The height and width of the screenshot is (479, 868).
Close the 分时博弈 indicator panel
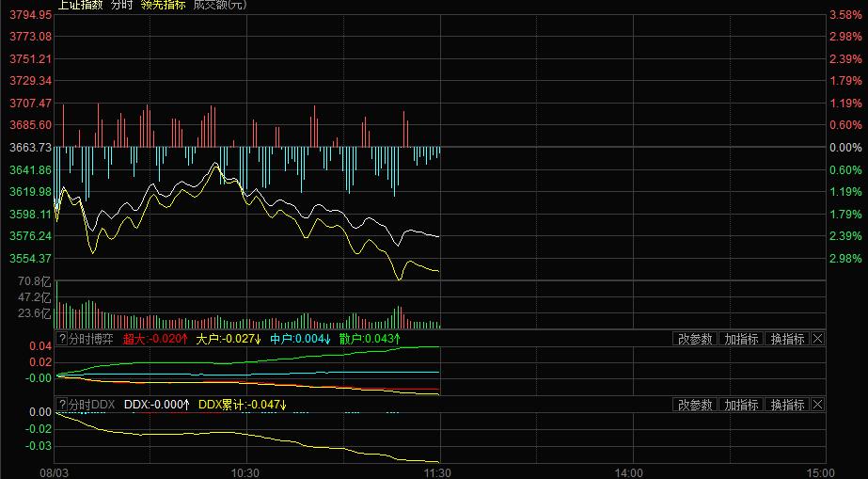coord(817,339)
